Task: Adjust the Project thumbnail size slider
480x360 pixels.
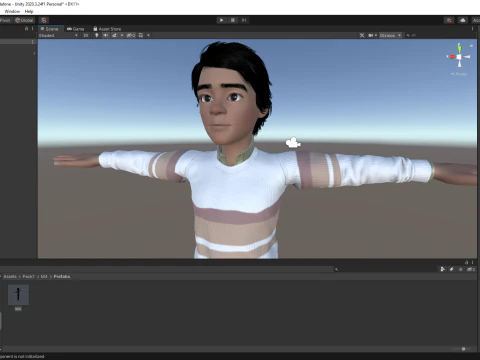Action: (x=463, y=349)
